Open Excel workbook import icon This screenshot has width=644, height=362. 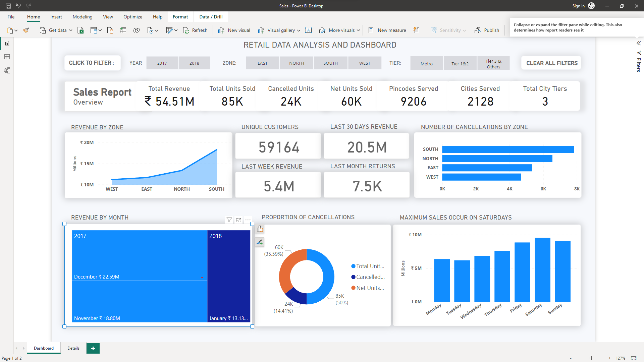pyautogui.click(x=80, y=30)
